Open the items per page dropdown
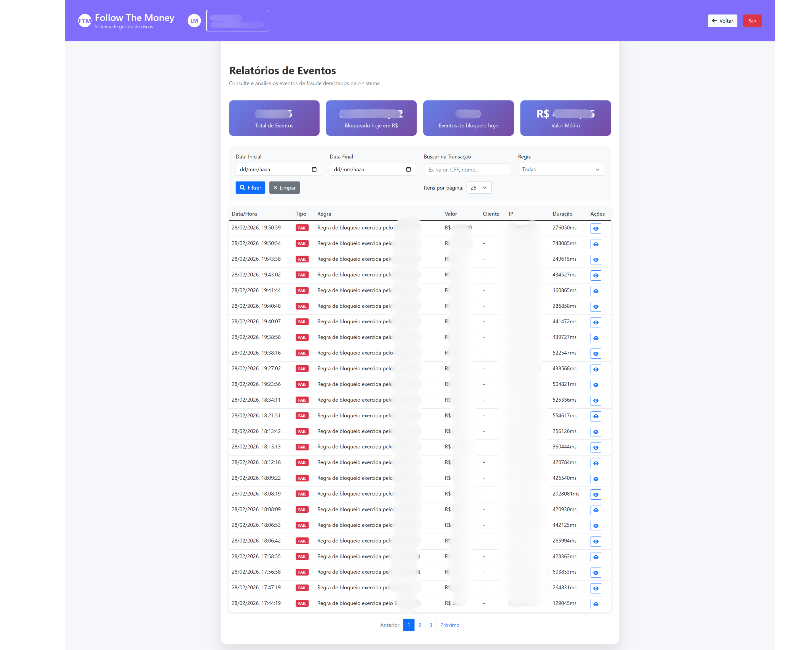This screenshot has height=650, width=812. pos(478,188)
